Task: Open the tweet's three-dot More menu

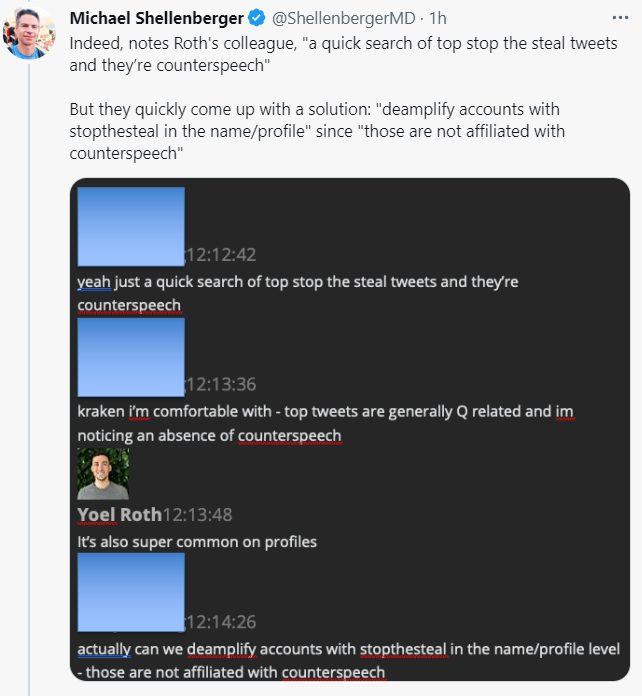Action: (x=619, y=18)
